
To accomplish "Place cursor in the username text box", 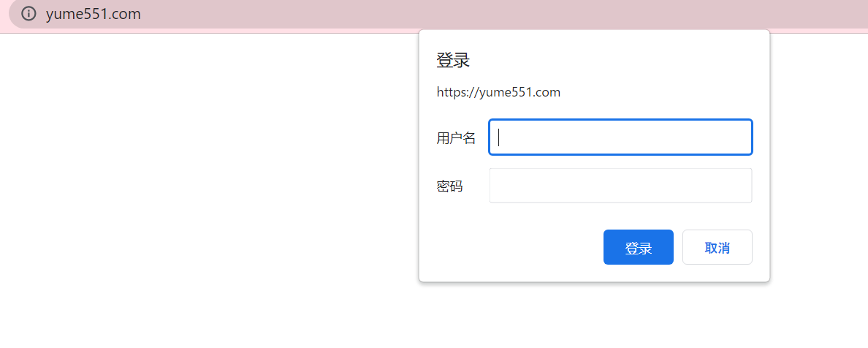I will point(620,137).
